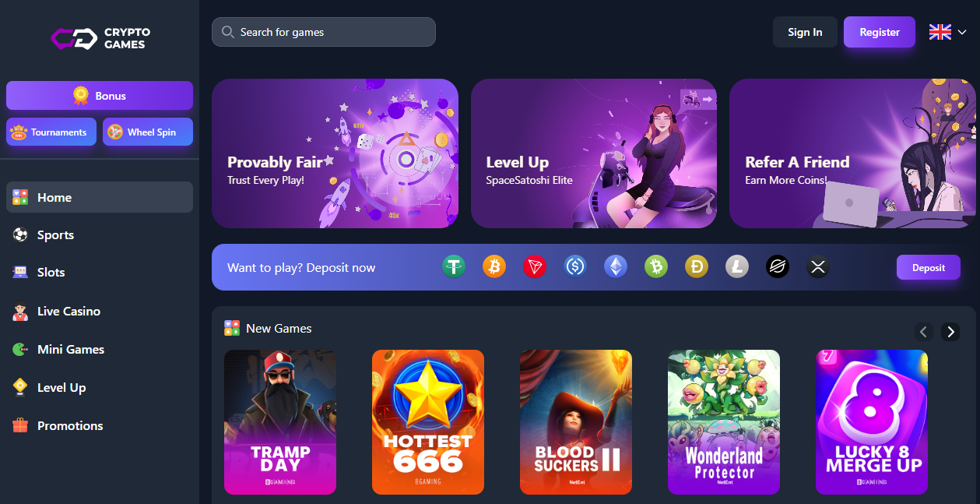Viewport: 980px width, 504px height.
Task: Open the Wheel Spin button
Action: tap(148, 132)
